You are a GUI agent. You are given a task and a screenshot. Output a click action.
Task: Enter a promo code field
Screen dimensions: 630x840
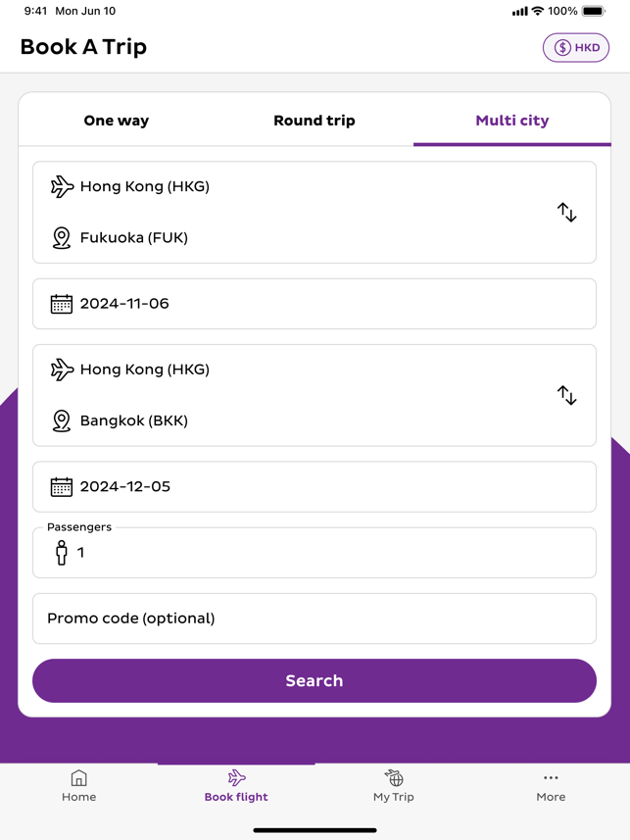pyautogui.click(x=315, y=618)
